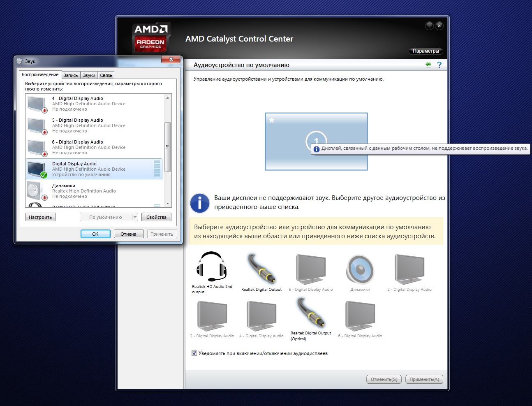Close the Звук dialog window
532x406 pixels.
(171, 60)
